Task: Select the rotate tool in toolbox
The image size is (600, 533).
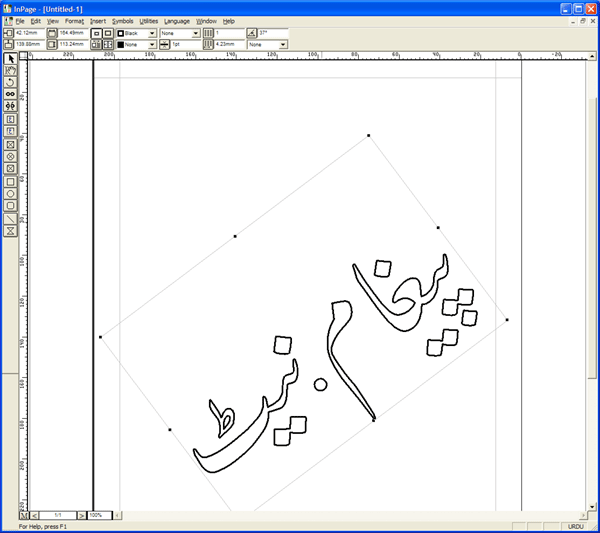Action: click(11, 83)
